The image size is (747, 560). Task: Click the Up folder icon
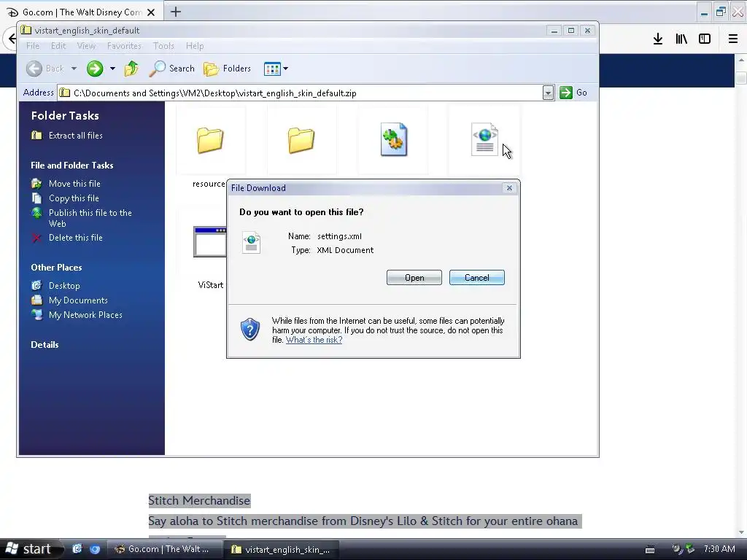131,69
